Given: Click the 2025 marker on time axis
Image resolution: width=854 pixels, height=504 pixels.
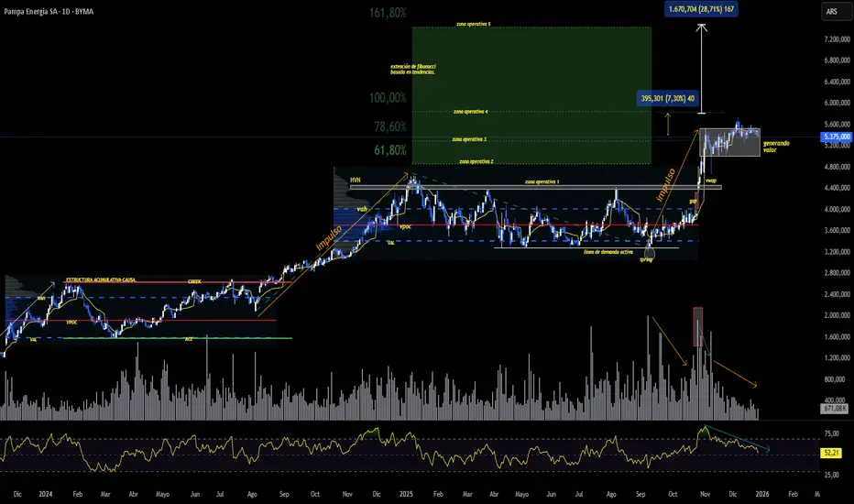Looking at the screenshot, I should pos(406,494).
